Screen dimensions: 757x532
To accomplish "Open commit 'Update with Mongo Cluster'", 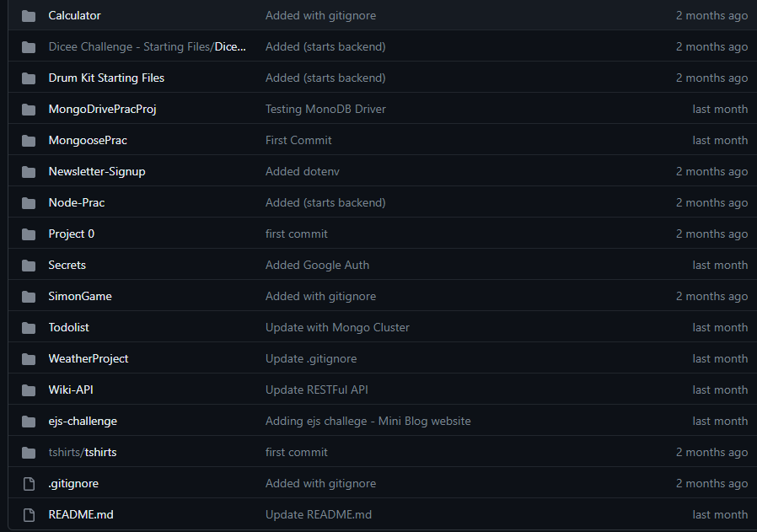I will [x=337, y=327].
